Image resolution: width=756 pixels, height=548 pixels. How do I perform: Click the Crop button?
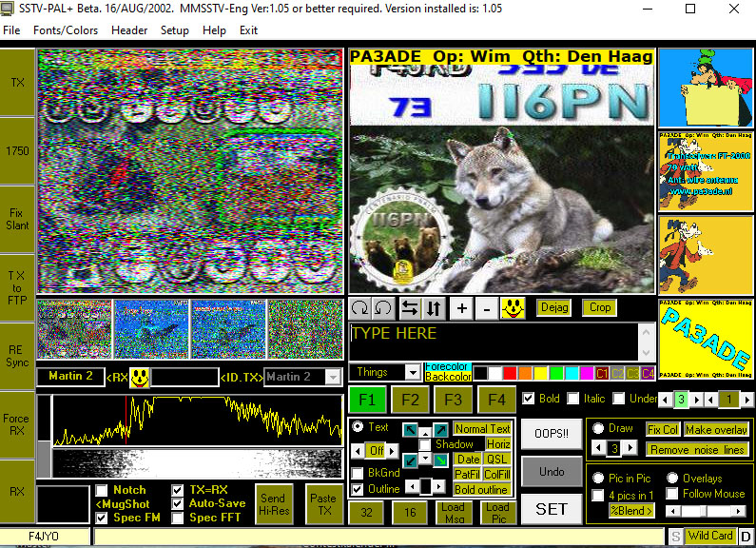[600, 307]
